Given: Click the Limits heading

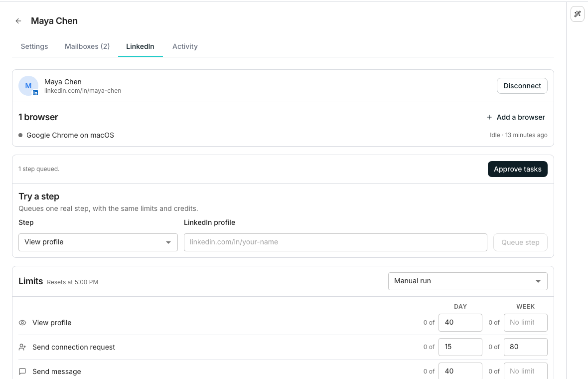Looking at the screenshot, I should click(31, 281).
